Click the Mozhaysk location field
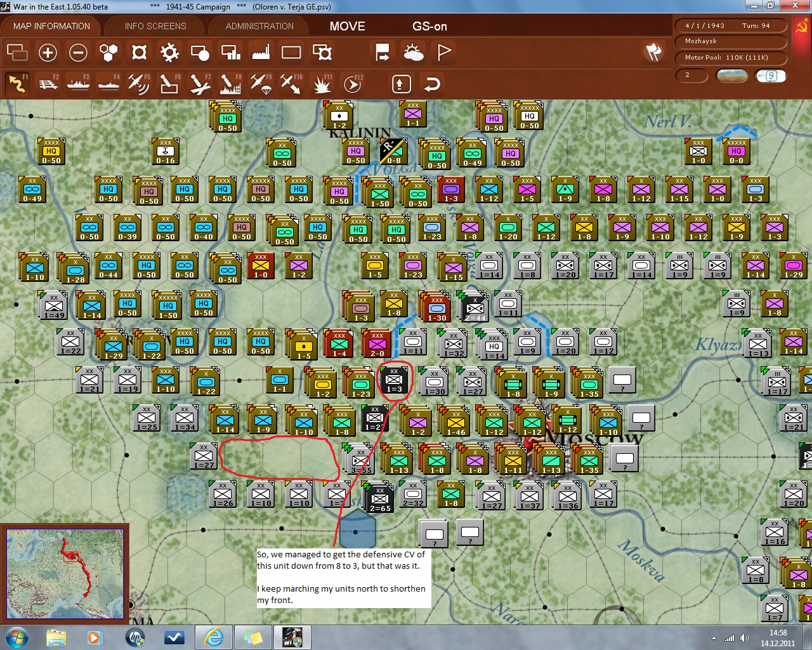This screenshot has width=812, height=650. click(731, 41)
